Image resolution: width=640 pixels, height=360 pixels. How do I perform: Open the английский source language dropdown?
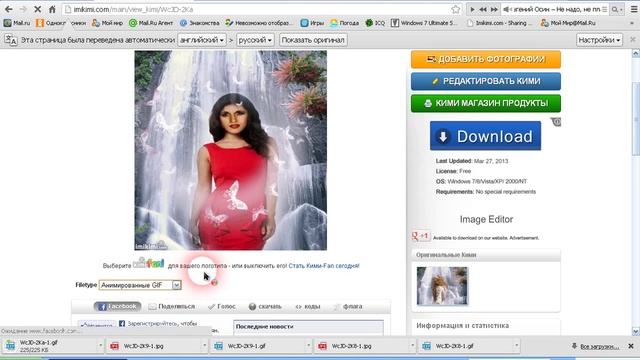pyautogui.click(x=202, y=40)
